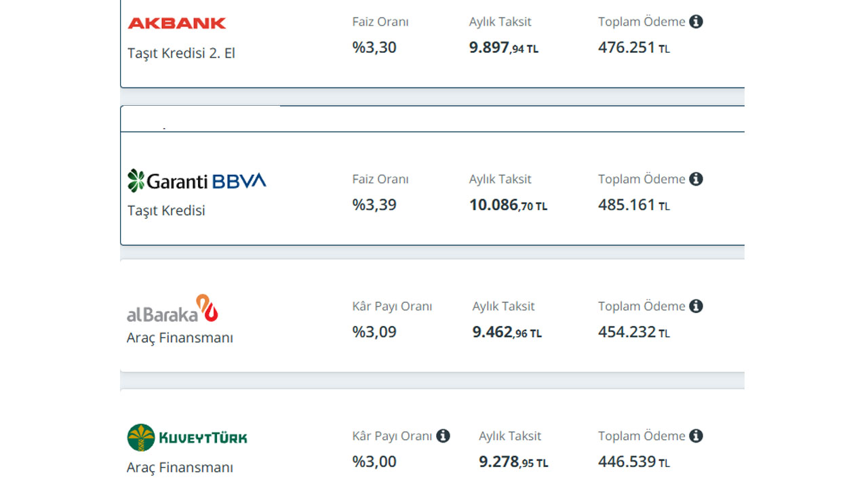Click the Albaraka logo
The height and width of the screenshot is (488, 868).
pyautogui.click(x=172, y=308)
